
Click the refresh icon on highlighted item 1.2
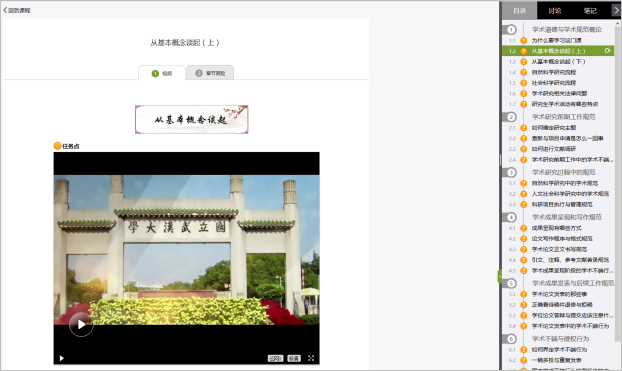[607, 51]
